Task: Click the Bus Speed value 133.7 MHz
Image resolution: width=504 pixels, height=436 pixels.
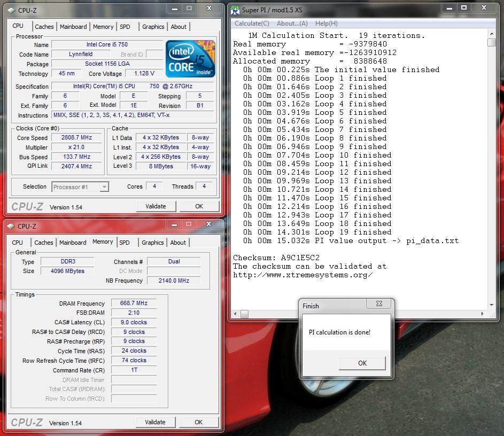Action: pyautogui.click(x=76, y=157)
